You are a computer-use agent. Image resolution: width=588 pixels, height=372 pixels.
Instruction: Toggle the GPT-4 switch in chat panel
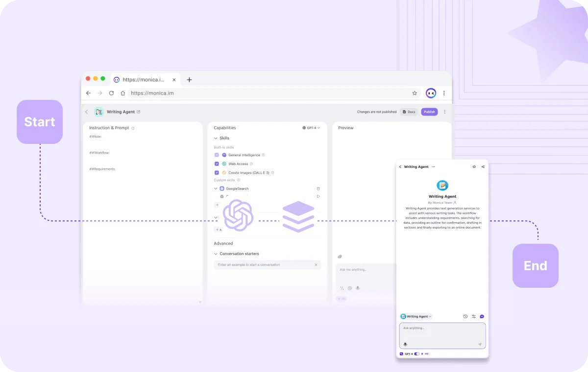[x=416, y=353]
